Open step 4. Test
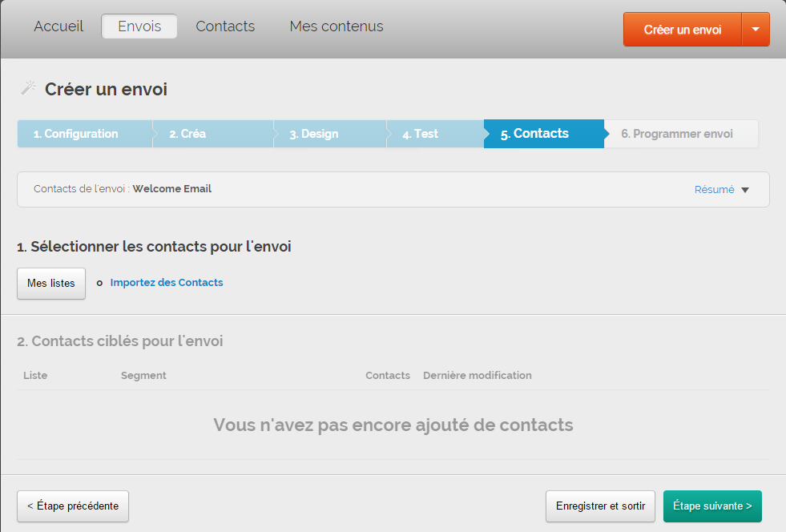The width and height of the screenshot is (786, 532). click(421, 134)
